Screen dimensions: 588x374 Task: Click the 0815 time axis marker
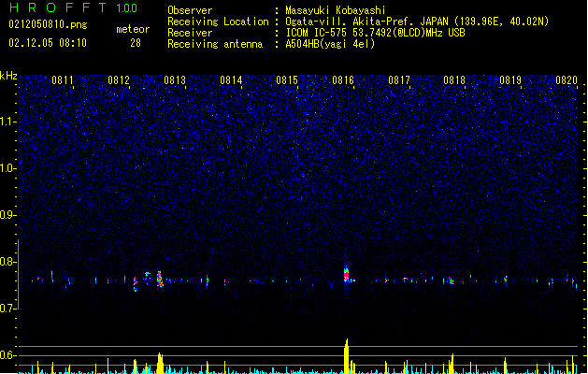coord(287,80)
